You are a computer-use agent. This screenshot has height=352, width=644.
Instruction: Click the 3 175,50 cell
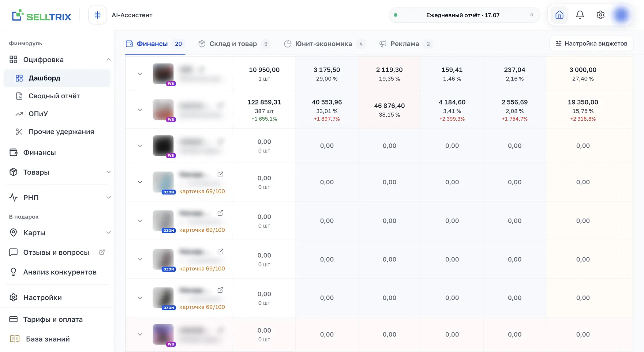point(327,74)
